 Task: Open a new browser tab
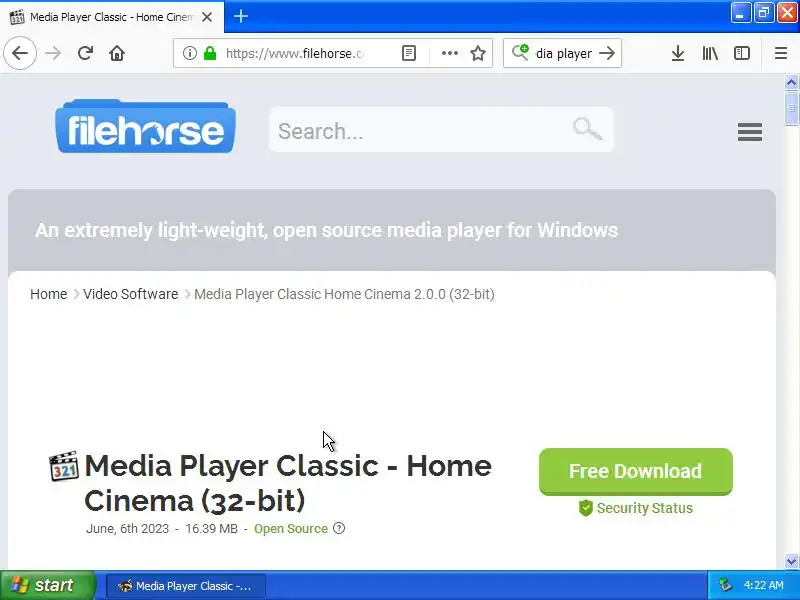coord(241,16)
